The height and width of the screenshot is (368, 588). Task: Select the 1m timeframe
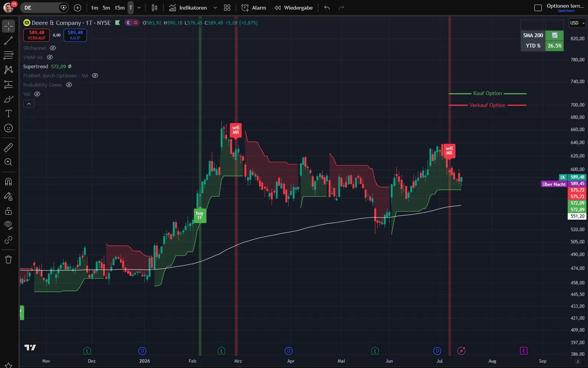click(95, 8)
